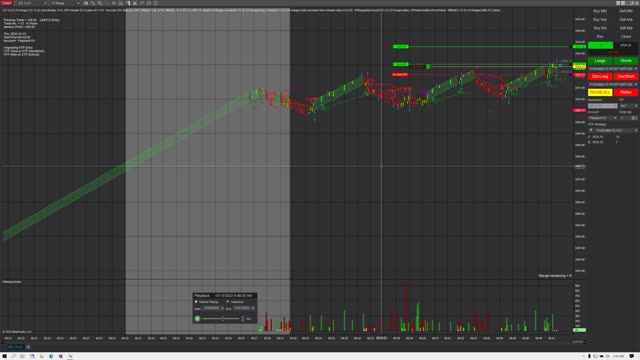
Task: Click the green play button in Playback panel
Action: 197,318
